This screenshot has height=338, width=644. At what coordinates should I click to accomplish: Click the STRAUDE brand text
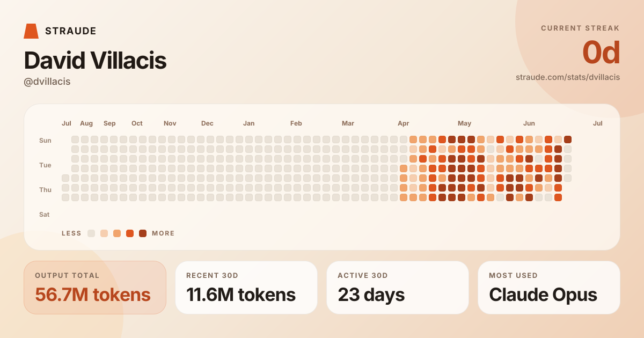pos(71,31)
